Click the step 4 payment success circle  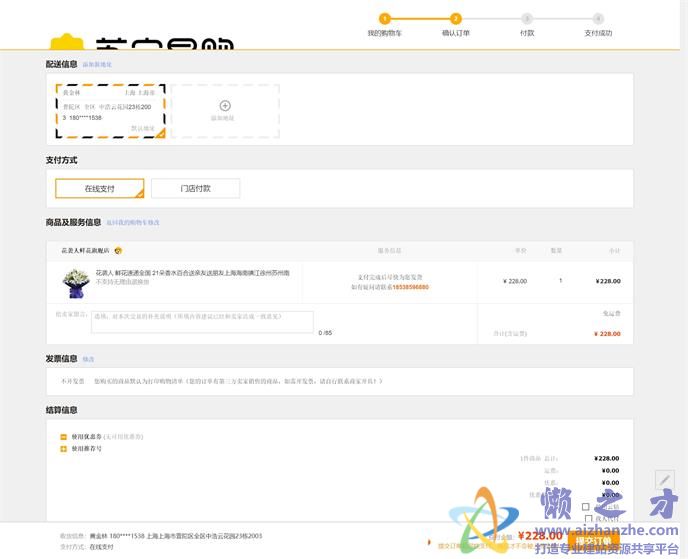click(x=598, y=18)
